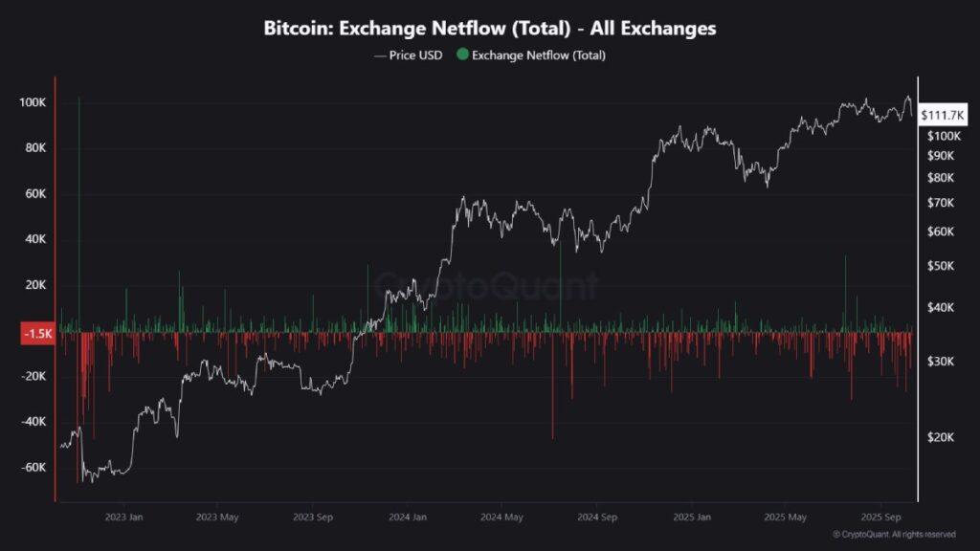Image resolution: width=980 pixels, height=551 pixels.
Task: Select the 2024 Jan x-axis label
Action: point(407,517)
